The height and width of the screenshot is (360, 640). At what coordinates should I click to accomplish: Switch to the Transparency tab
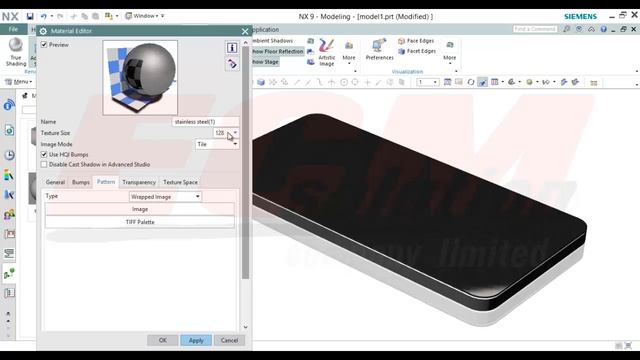pos(139,182)
